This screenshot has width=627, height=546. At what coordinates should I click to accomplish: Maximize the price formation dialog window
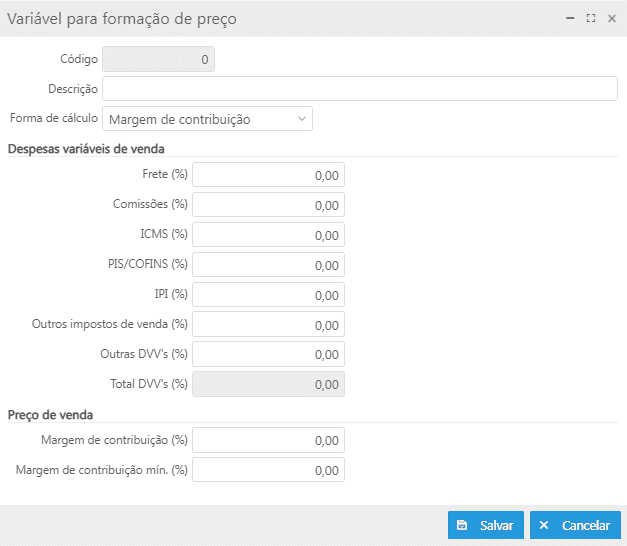(x=591, y=18)
